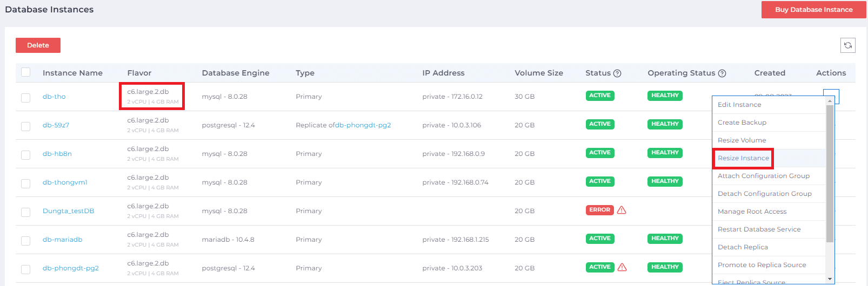Click the Operating Status help icon
The height and width of the screenshot is (286, 868).
[x=722, y=73]
